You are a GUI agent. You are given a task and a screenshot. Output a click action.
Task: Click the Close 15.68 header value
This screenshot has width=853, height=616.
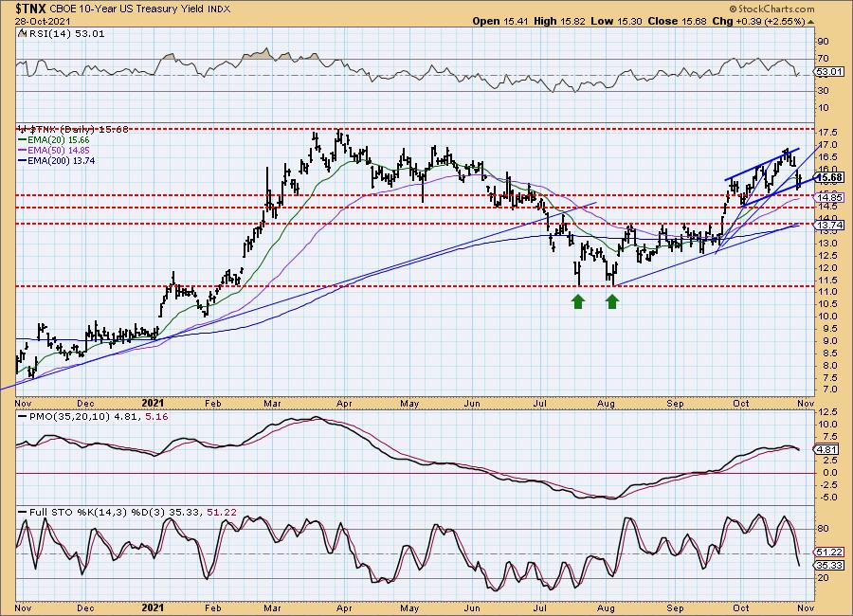coord(678,21)
